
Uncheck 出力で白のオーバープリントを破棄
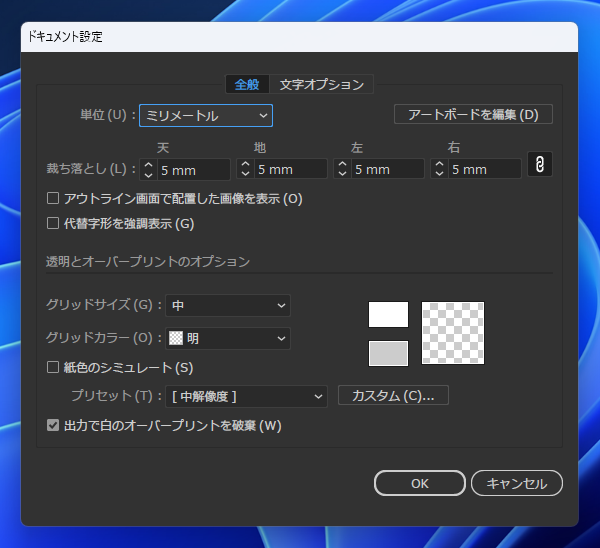click(x=53, y=425)
